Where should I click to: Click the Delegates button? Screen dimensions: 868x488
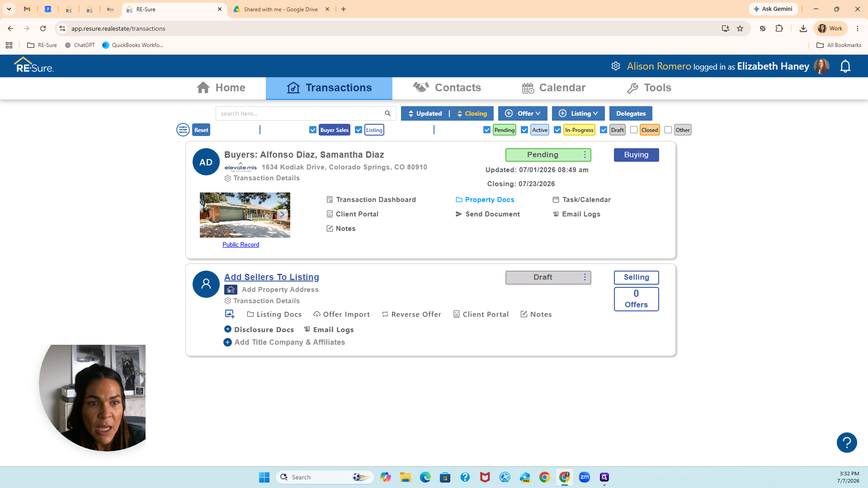(631, 113)
